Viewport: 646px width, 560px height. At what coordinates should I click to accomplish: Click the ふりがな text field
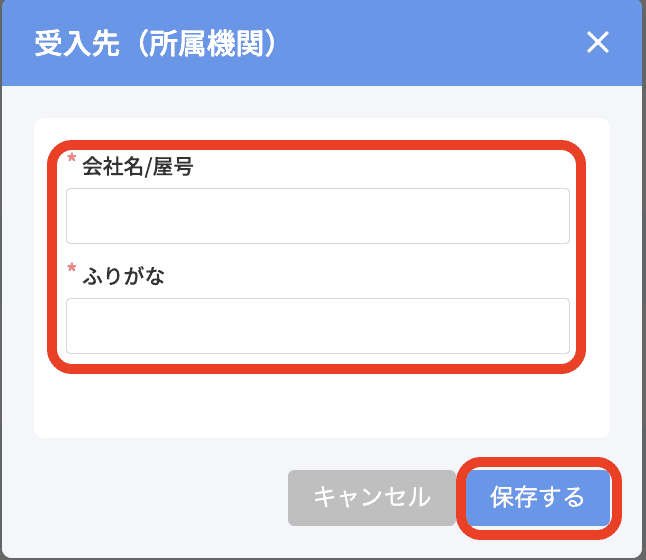click(x=318, y=326)
